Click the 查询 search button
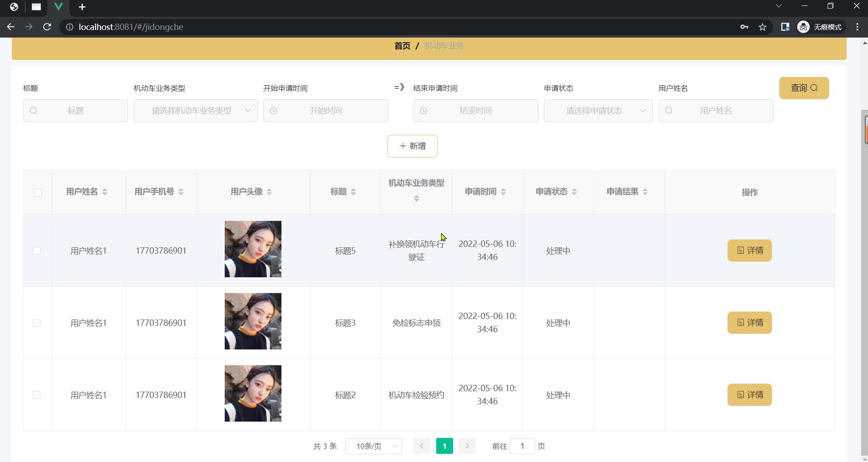868x462 pixels. click(804, 88)
